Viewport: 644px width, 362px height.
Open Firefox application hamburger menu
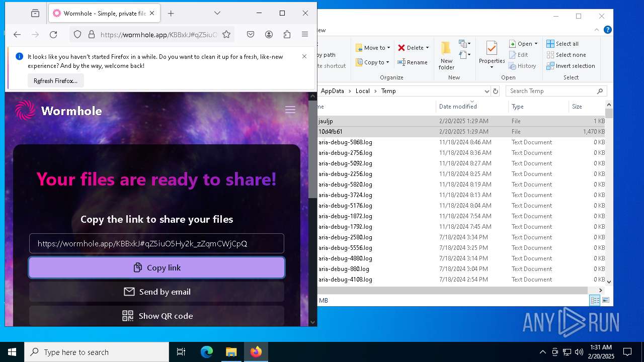pos(305,34)
